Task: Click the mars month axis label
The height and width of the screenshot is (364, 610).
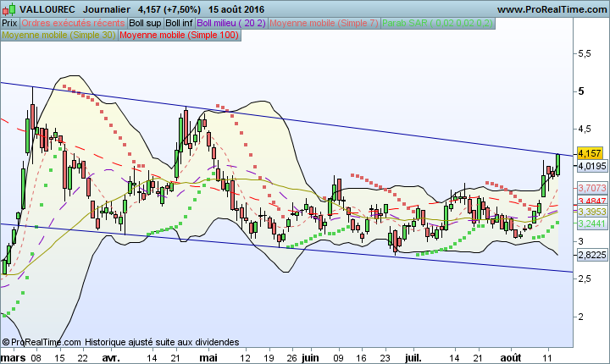Action: click(14, 358)
